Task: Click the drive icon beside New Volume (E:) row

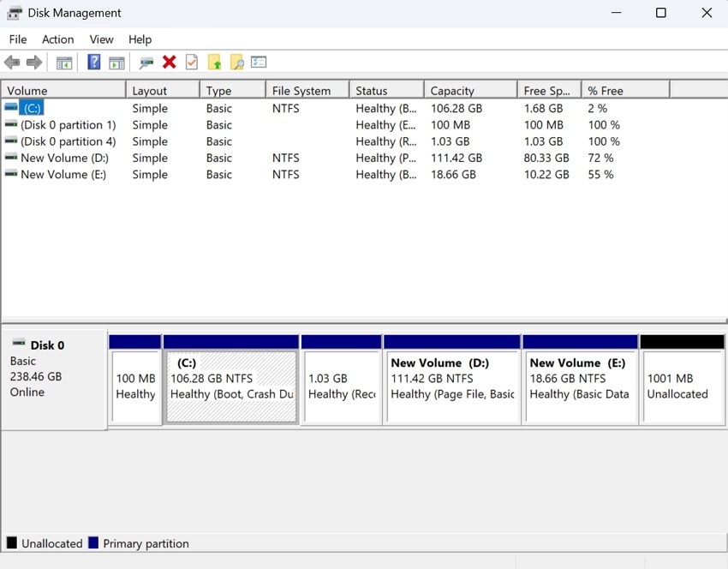Action: pos(10,174)
